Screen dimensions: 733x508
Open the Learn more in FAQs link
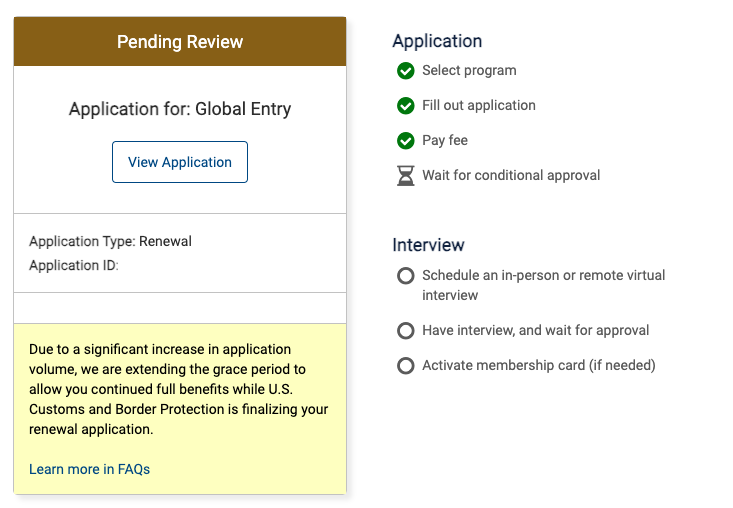[89, 469]
